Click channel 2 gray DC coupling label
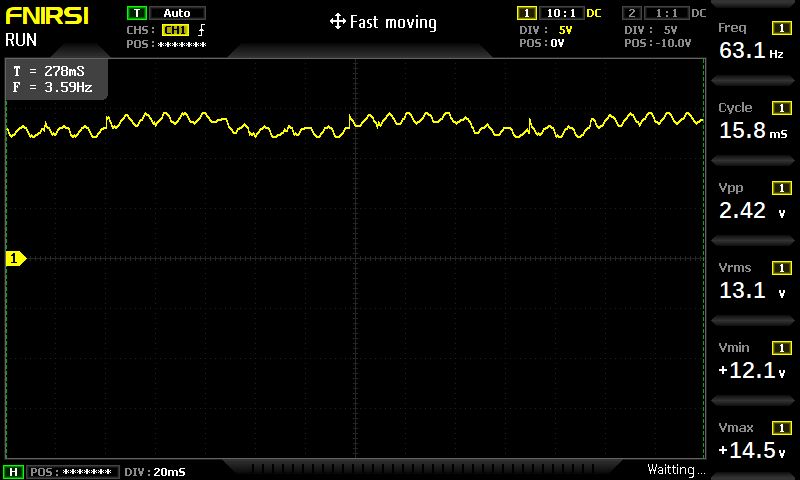Viewport: 800px width, 480px height. 699,13
